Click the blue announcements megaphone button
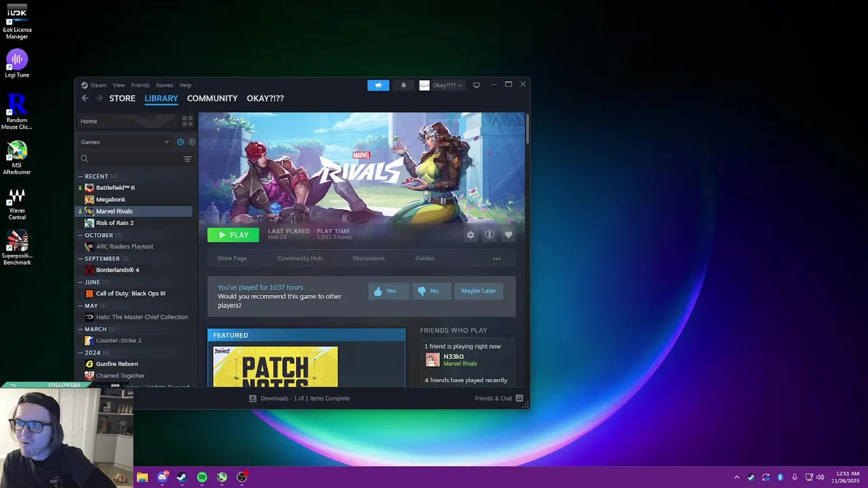 (378, 85)
